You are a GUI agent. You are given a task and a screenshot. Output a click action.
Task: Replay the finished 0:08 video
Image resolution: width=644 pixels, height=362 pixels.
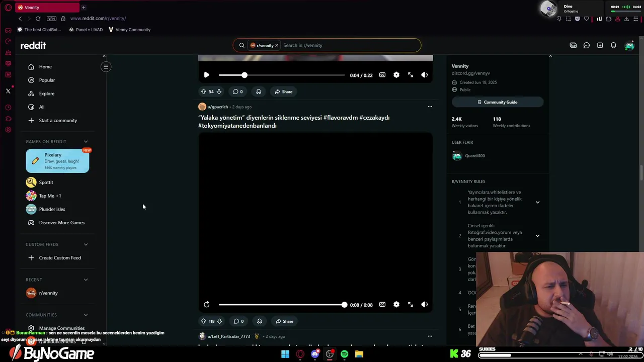point(206,305)
